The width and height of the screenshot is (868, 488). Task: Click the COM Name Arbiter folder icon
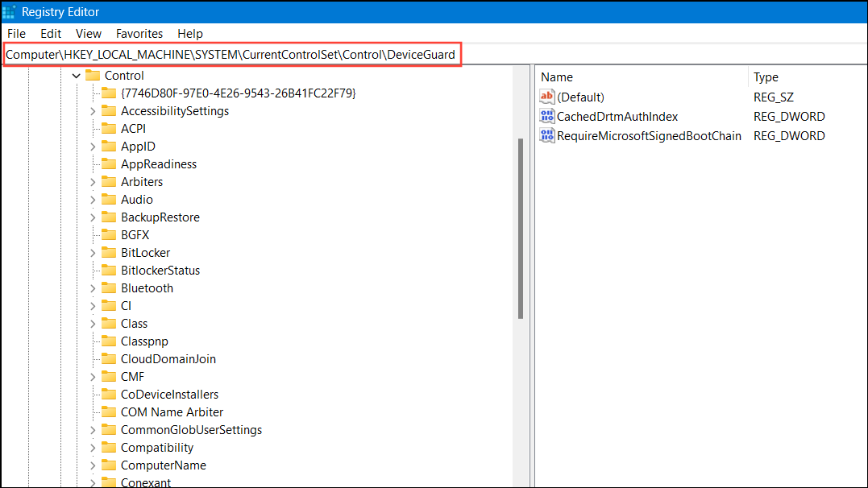pyautogui.click(x=109, y=411)
